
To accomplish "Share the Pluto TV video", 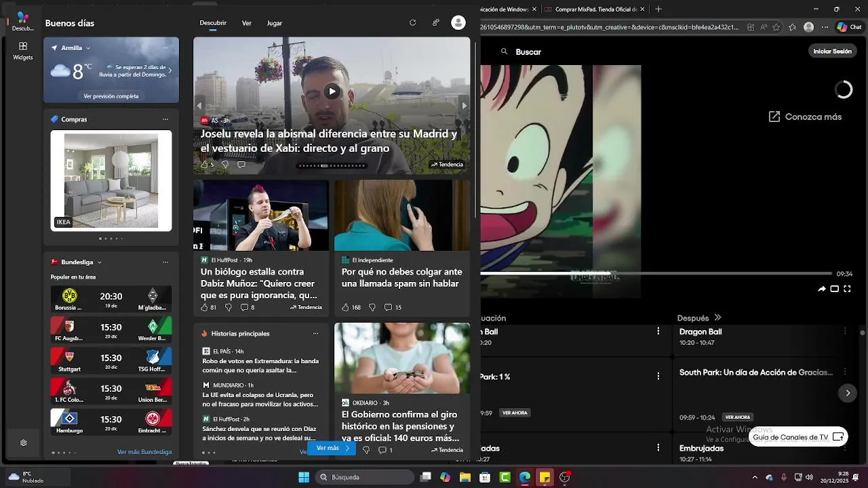I will pos(822,289).
